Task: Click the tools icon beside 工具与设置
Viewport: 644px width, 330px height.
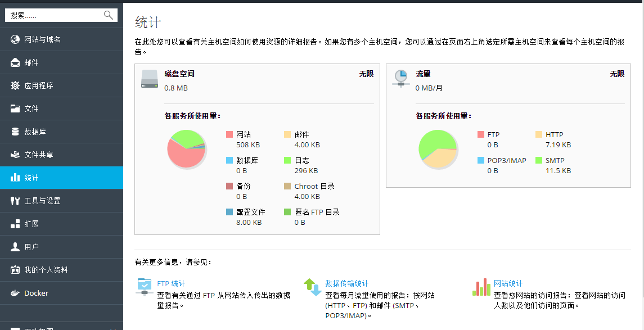Action: [x=15, y=201]
